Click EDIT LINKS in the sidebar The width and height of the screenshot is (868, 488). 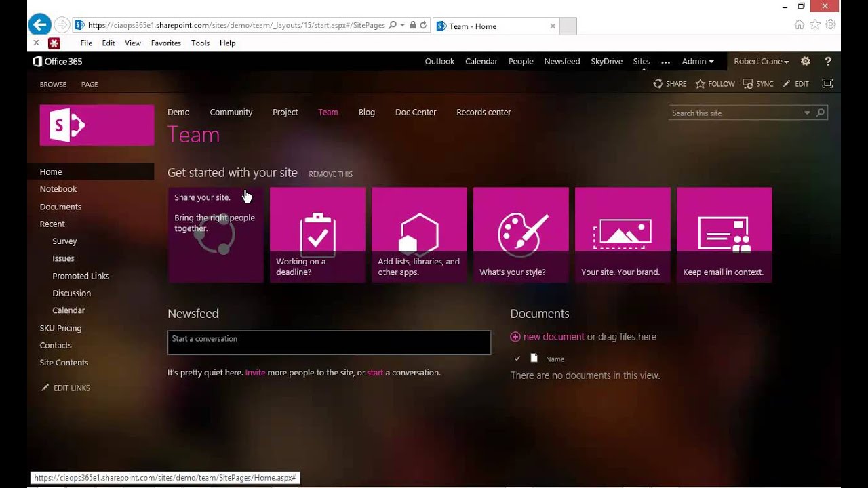coord(66,388)
